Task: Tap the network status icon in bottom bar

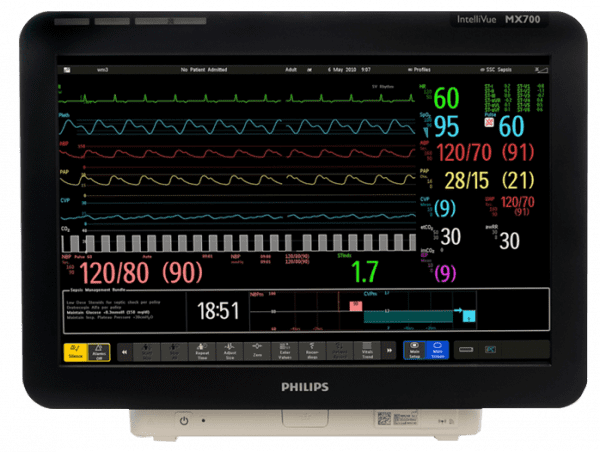Action: tap(490, 349)
